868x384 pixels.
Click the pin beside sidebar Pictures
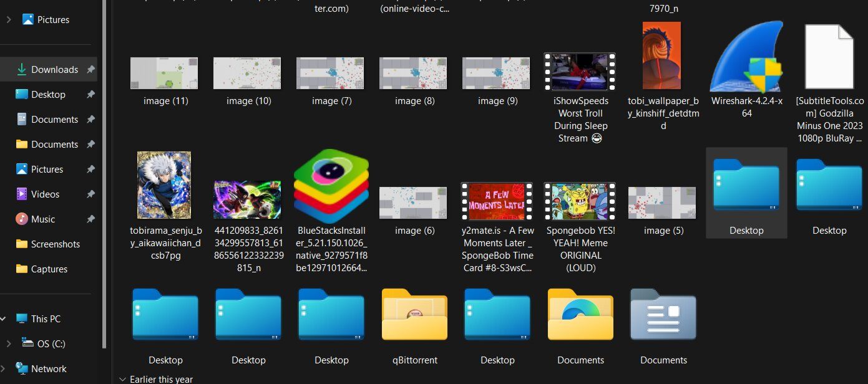click(90, 170)
